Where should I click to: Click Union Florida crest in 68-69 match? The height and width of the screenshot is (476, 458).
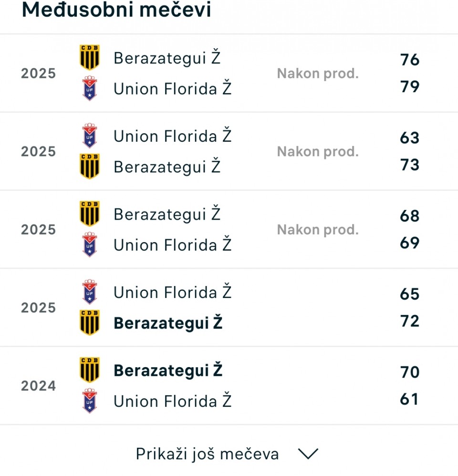click(x=90, y=245)
